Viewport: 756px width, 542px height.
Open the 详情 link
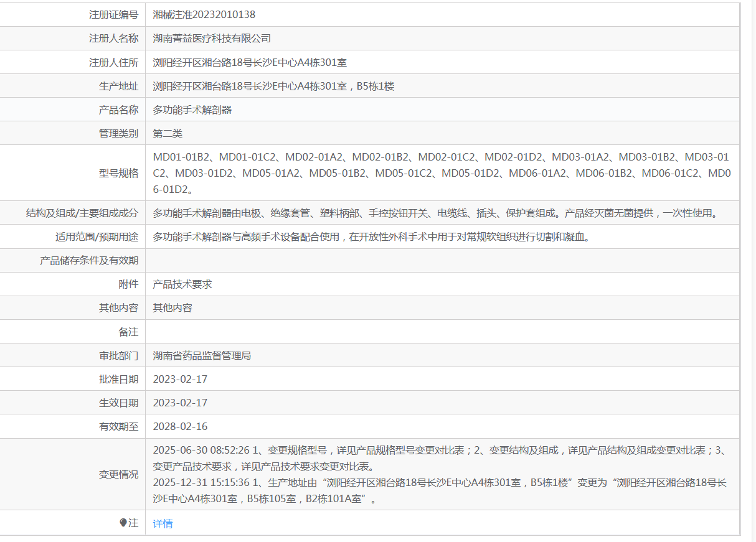point(163,524)
